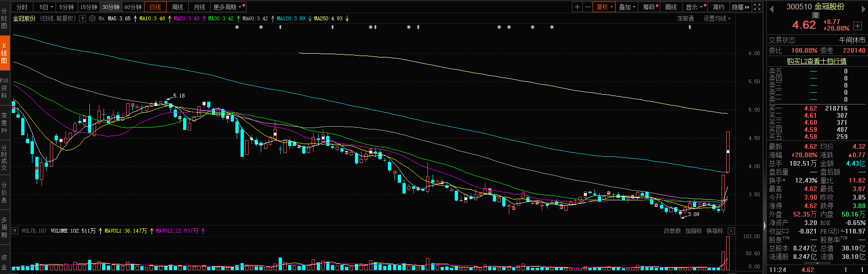The image size is (868, 274).
Task: Toggle 简约 simple display mode
Action: (718, 7)
